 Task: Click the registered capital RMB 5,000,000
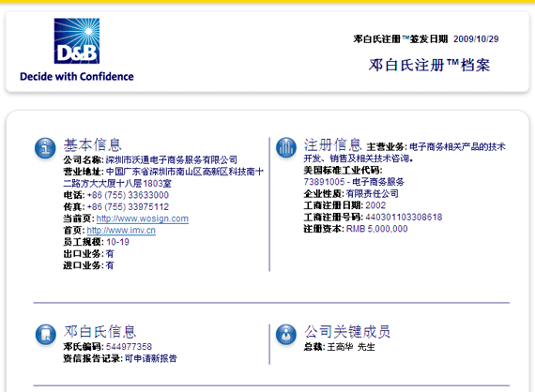(377, 229)
